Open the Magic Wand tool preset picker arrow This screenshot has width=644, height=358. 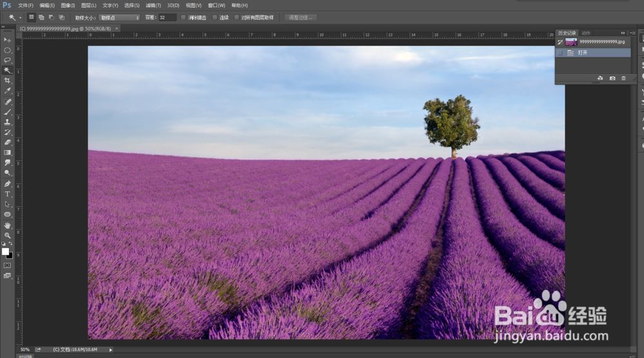click(x=20, y=17)
